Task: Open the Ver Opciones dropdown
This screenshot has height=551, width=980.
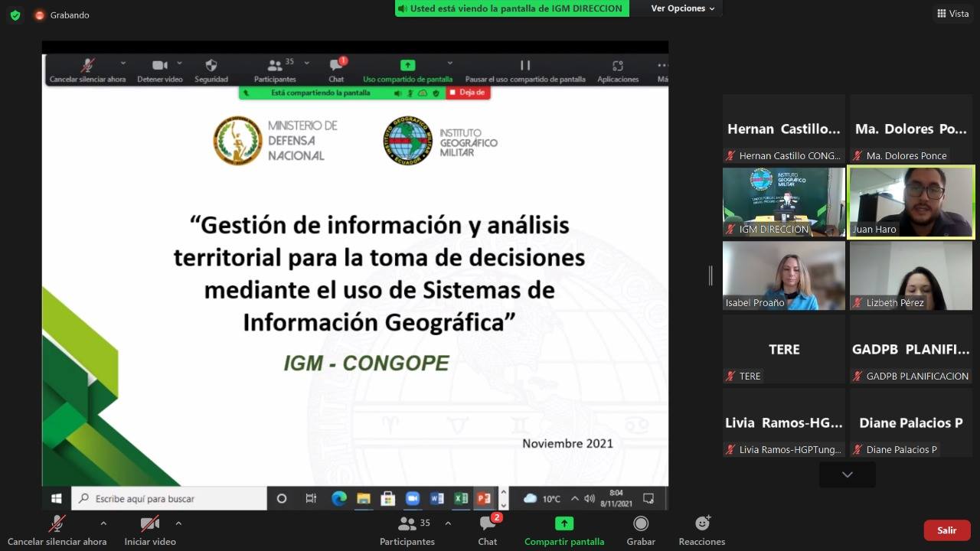Action: coord(682,8)
